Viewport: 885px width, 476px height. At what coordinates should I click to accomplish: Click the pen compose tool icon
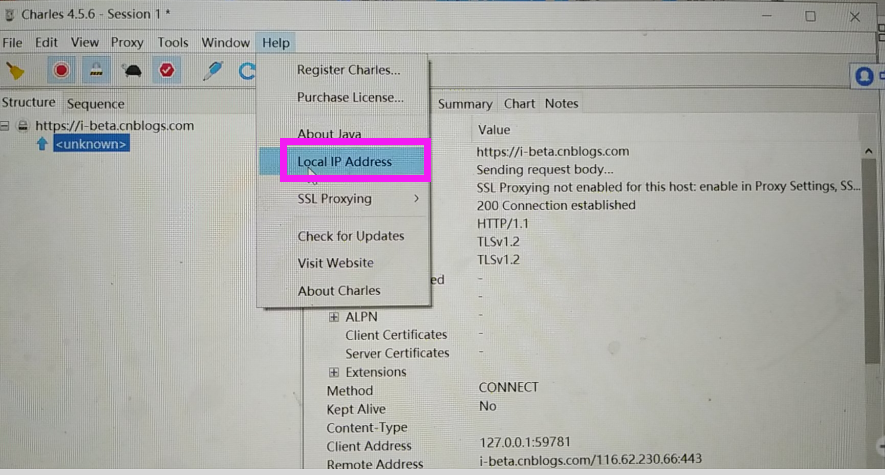(x=213, y=71)
